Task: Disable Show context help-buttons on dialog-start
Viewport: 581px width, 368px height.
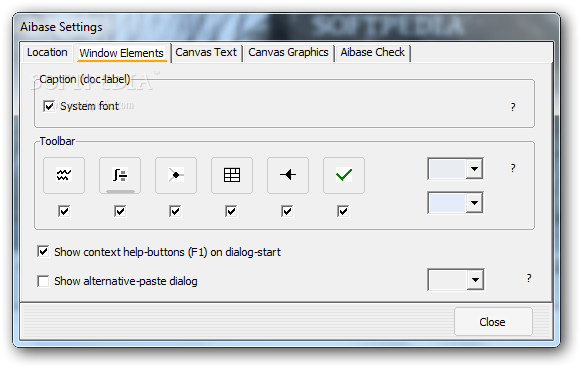Action: click(x=43, y=252)
